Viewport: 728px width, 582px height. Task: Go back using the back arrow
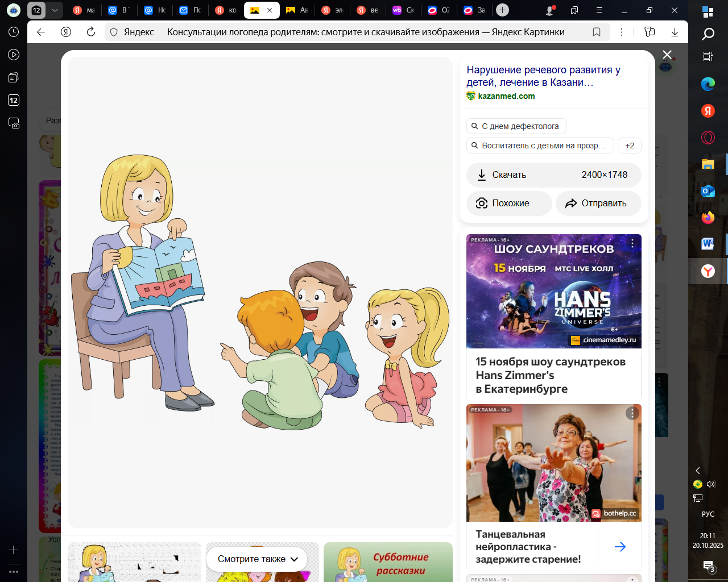click(41, 32)
